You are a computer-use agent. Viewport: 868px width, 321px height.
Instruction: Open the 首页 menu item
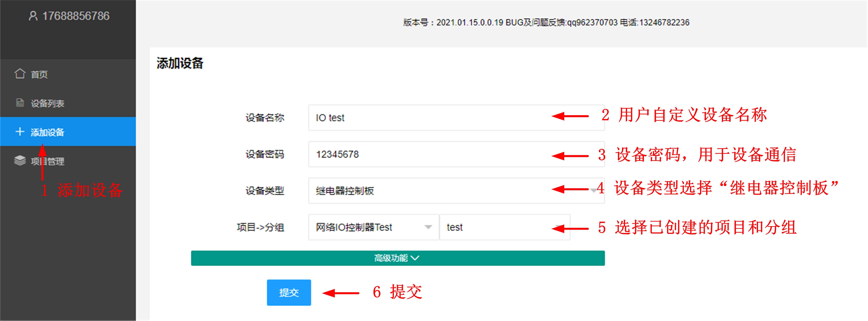[x=40, y=74]
